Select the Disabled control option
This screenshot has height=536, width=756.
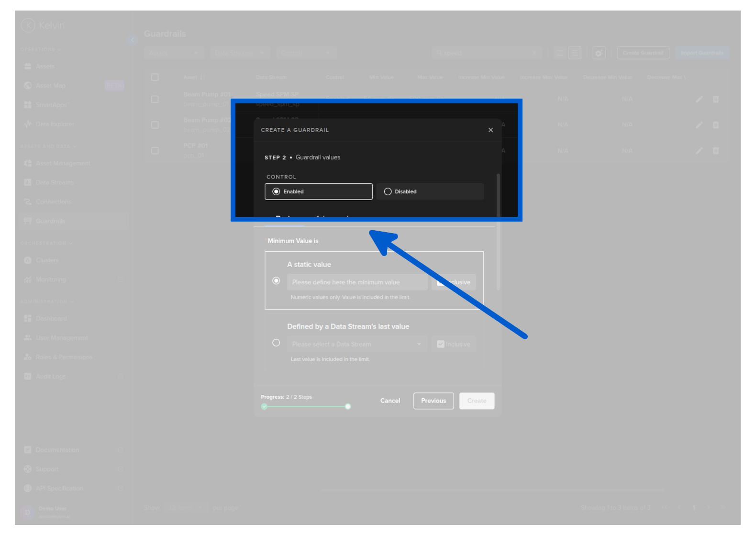coord(388,191)
